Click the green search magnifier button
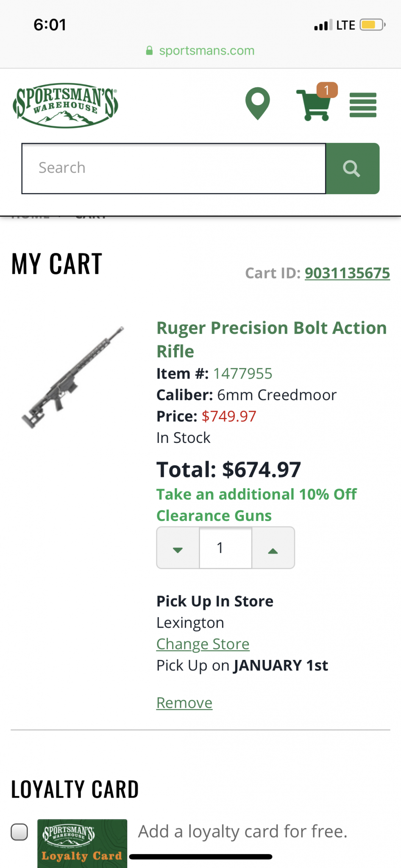 pos(352,168)
